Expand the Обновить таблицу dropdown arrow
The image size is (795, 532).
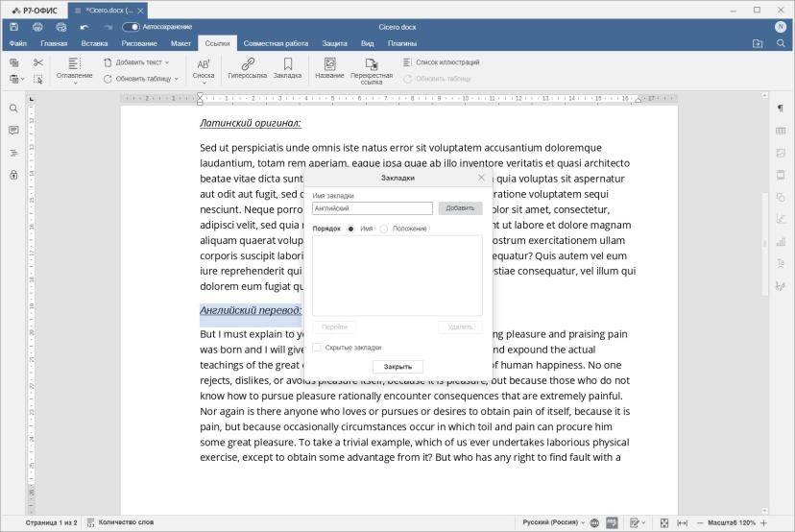pos(177,79)
